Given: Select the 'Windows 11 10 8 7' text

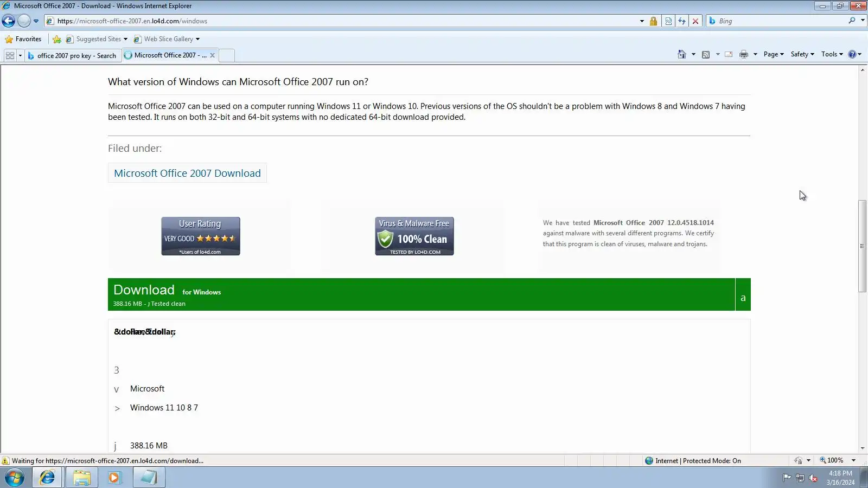Looking at the screenshot, I should pos(164,408).
